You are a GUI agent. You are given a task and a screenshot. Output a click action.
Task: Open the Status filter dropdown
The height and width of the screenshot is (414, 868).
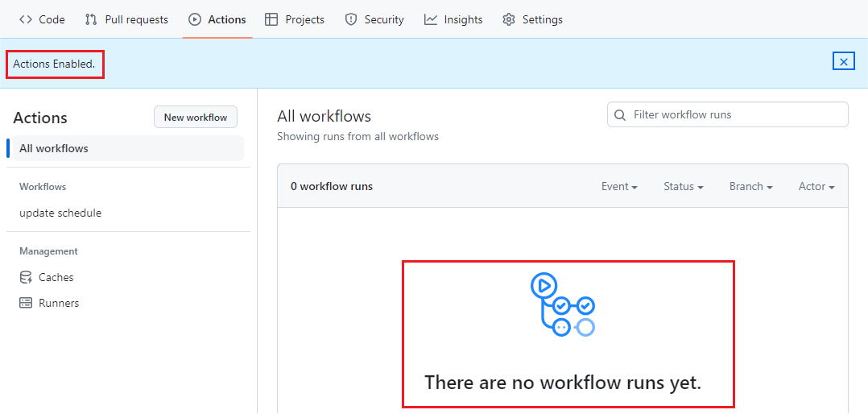(683, 186)
